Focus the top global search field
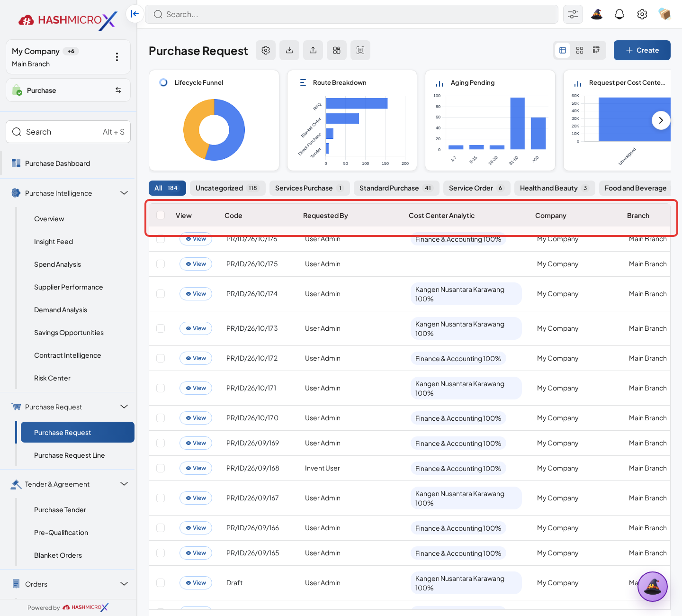Viewport: 682px width, 616px height. point(351,14)
